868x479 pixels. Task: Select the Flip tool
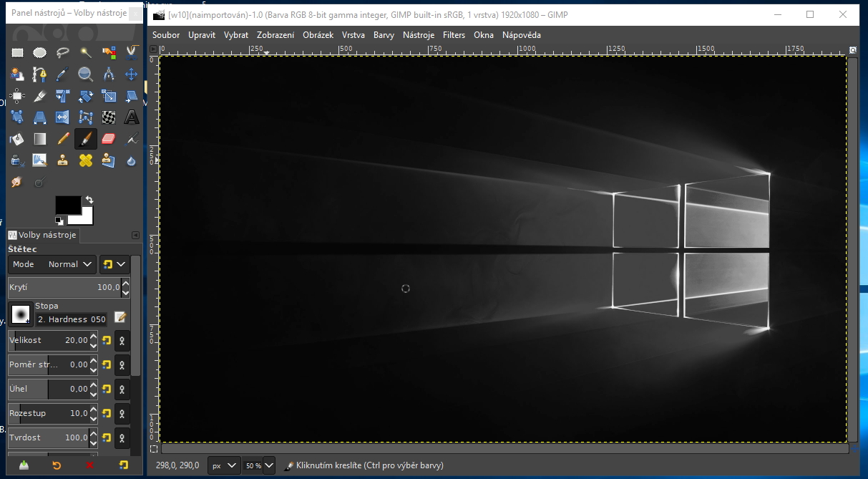click(63, 117)
